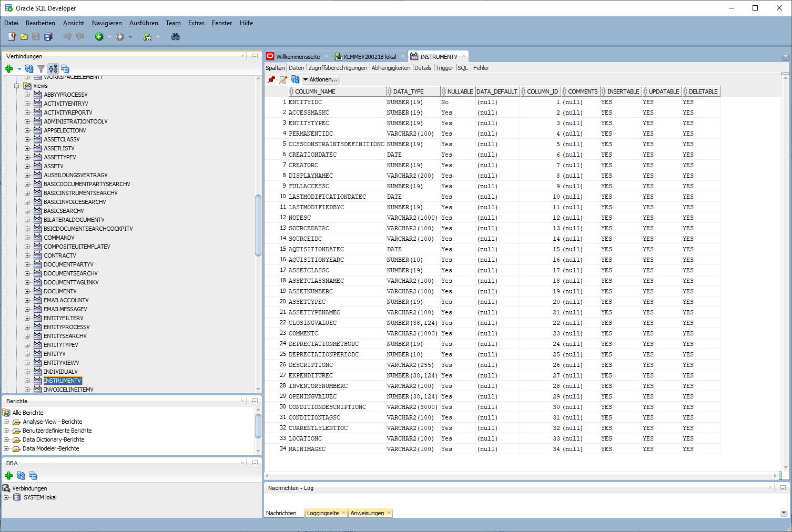Click green plus to add new connection

point(9,69)
